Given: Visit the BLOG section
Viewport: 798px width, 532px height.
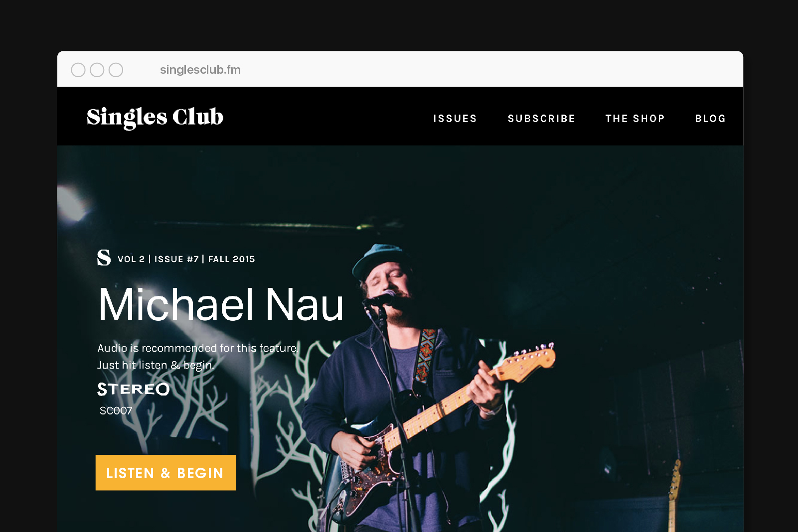Looking at the screenshot, I should pos(710,119).
